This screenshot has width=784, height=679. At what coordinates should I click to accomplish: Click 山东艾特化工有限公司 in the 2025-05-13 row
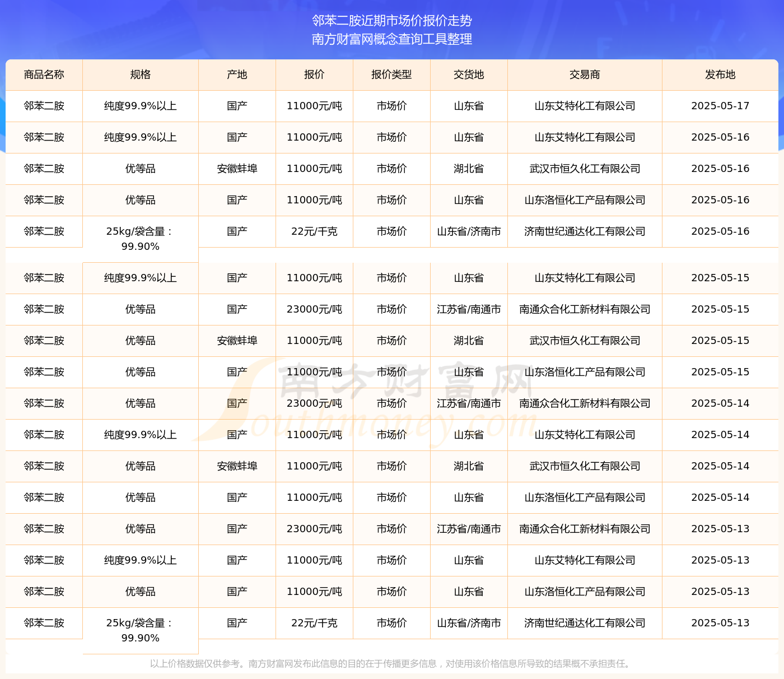tap(585, 560)
